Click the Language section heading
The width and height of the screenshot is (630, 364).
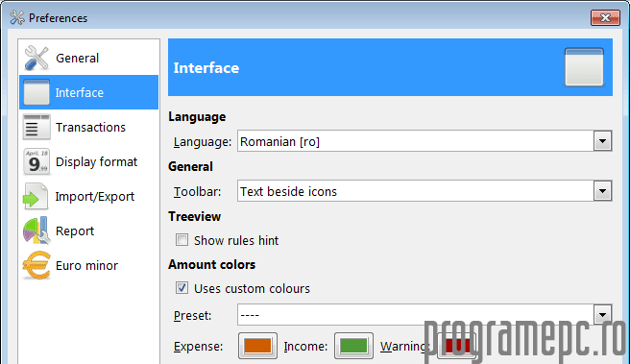coord(197,117)
